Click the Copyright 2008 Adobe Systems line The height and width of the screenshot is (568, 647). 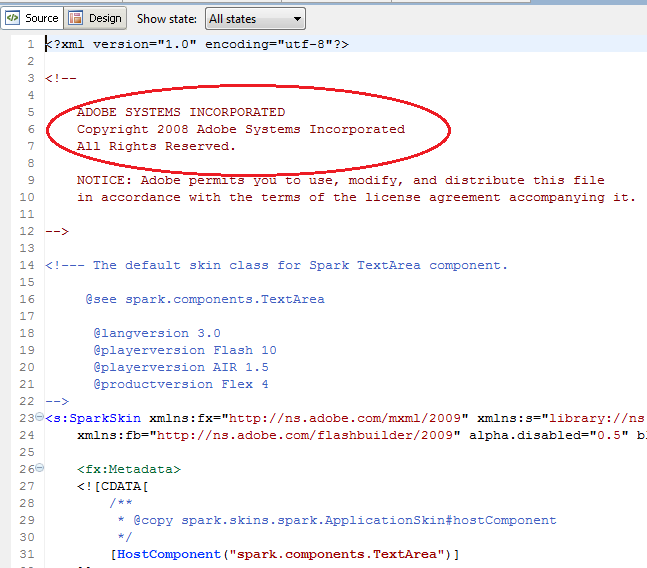[241, 130]
